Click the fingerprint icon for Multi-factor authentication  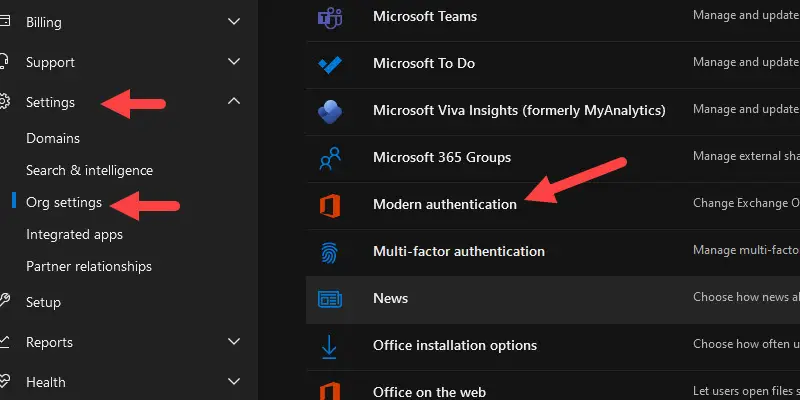point(330,253)
